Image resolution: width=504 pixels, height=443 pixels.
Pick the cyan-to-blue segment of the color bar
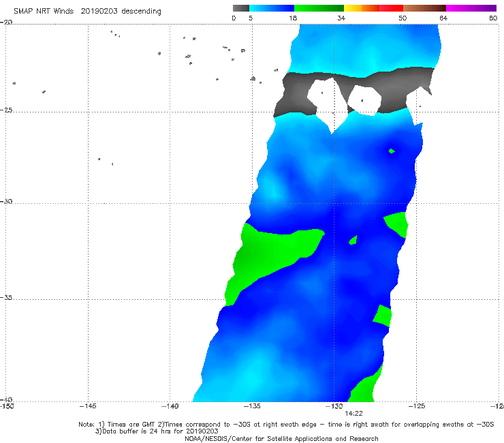[272, 8]
